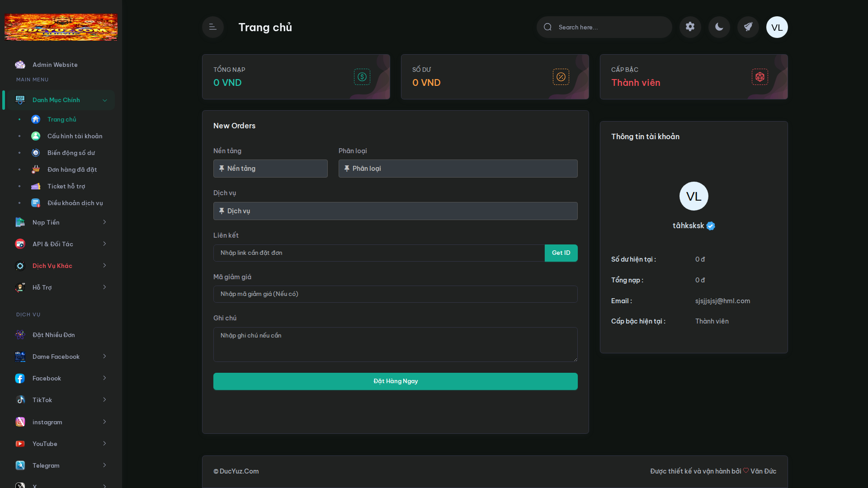Click the YouTube logo icon in sidebar

[20, 444]
